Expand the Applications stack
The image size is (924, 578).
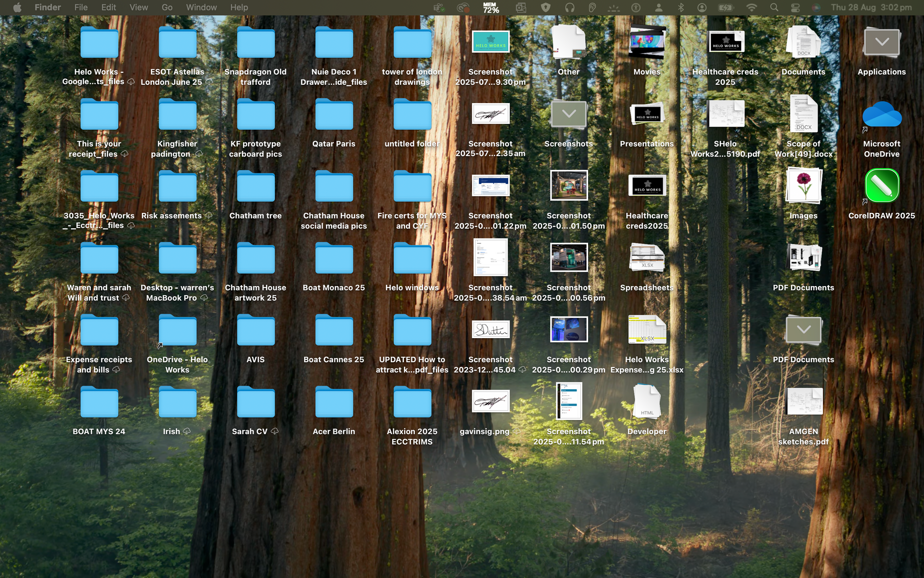point(882,42)
